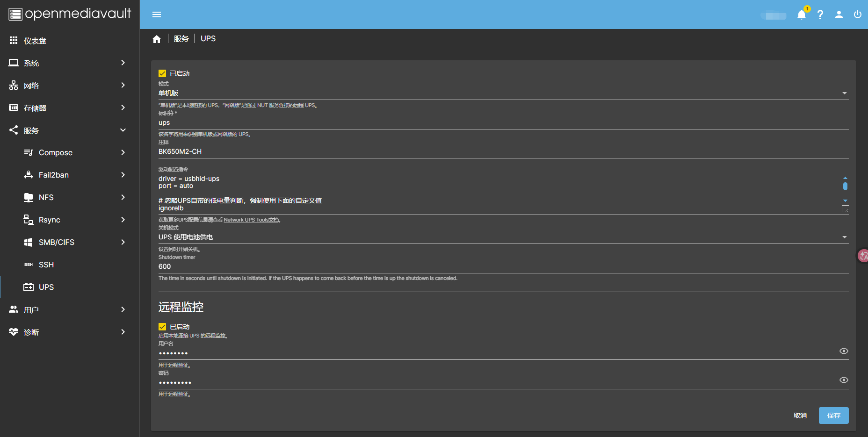Collapse the 服务 menu chevron

tap(123, 130)
